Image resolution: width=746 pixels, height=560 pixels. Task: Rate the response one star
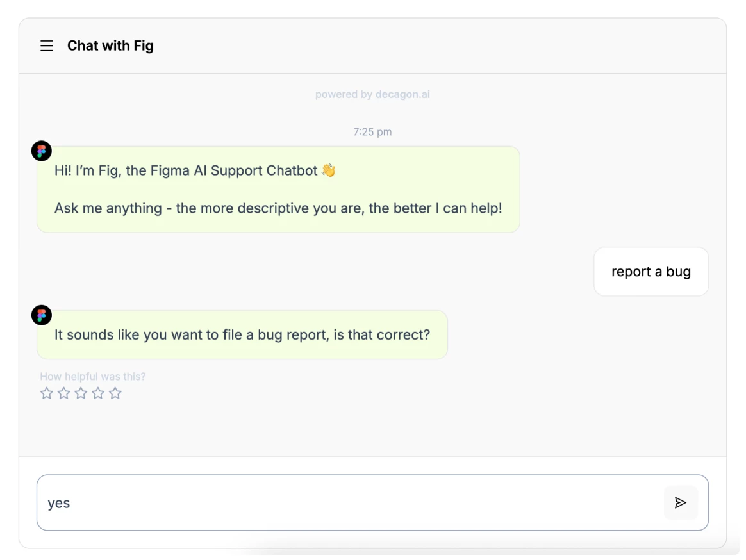click(47, 393)
